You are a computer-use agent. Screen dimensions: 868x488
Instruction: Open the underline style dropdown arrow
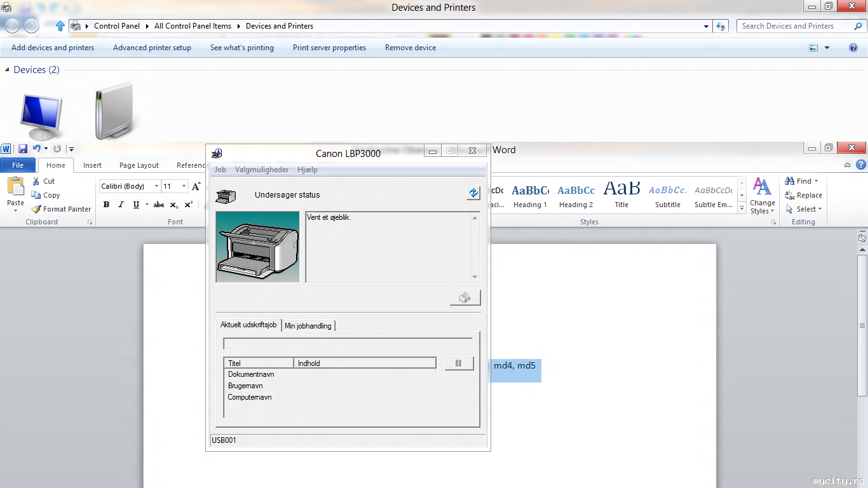pos(146,205)
